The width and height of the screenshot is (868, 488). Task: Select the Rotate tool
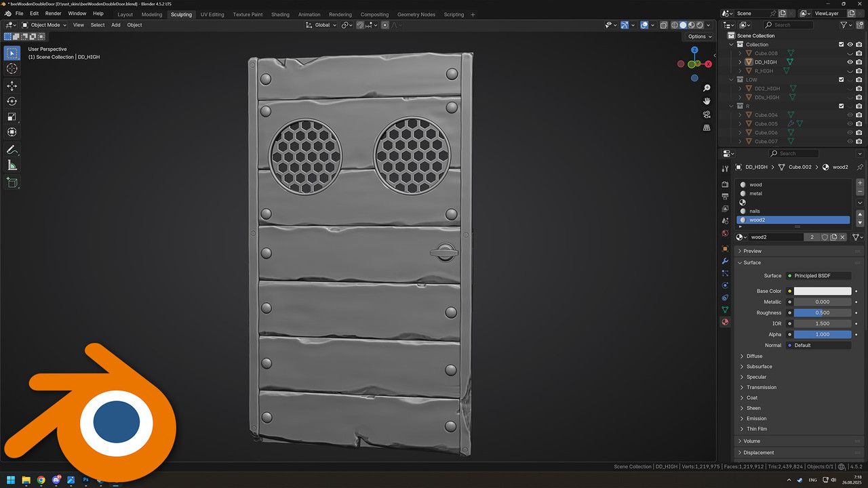tap(12, 101)
